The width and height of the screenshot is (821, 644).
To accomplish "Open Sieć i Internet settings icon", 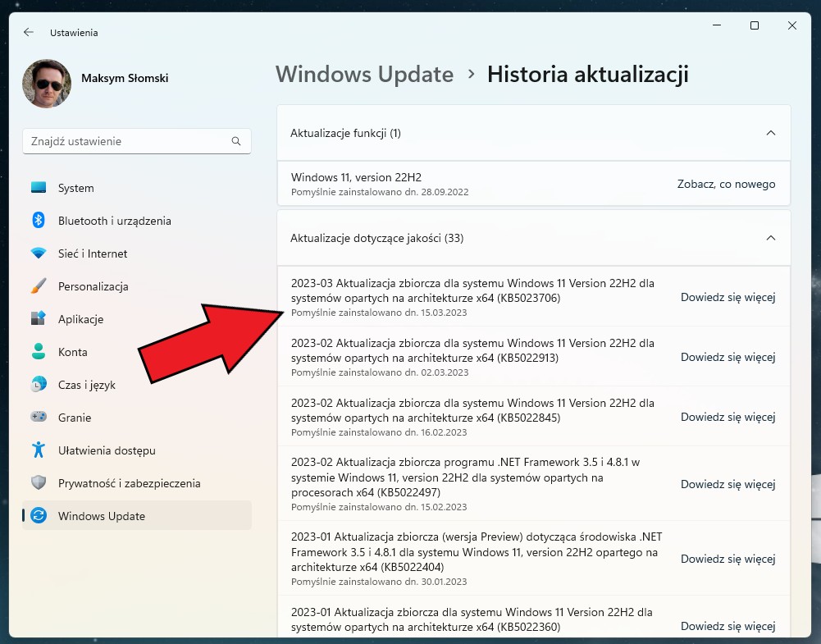I will click(x=37, y=253).
